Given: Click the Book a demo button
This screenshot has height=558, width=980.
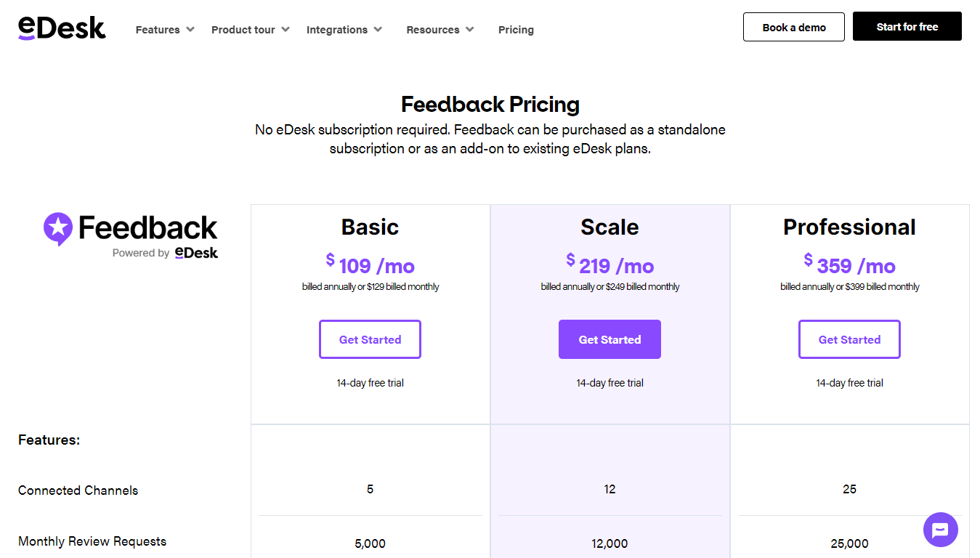Looking at the screenshot, I should click(x=794, y=27).
